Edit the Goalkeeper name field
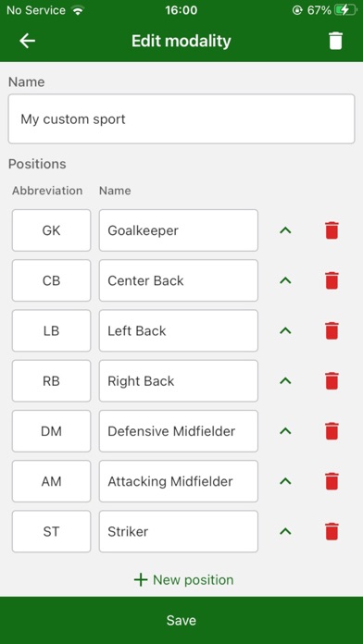 tap(179, 230)
